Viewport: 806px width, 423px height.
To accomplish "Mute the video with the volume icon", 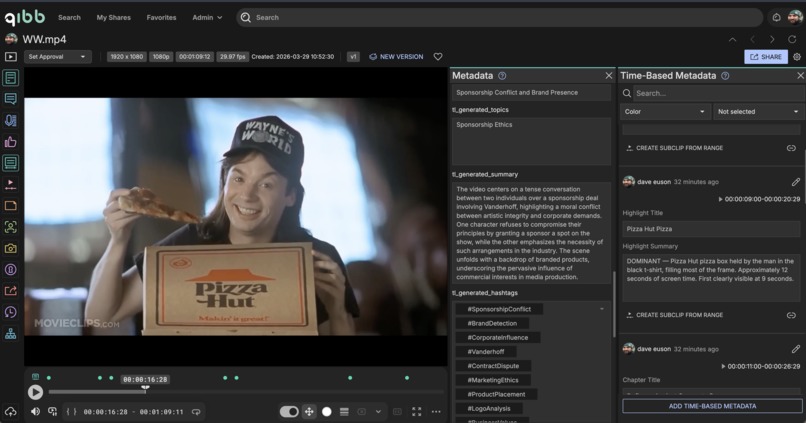I will pyautogui.click(x=35, y=412).
